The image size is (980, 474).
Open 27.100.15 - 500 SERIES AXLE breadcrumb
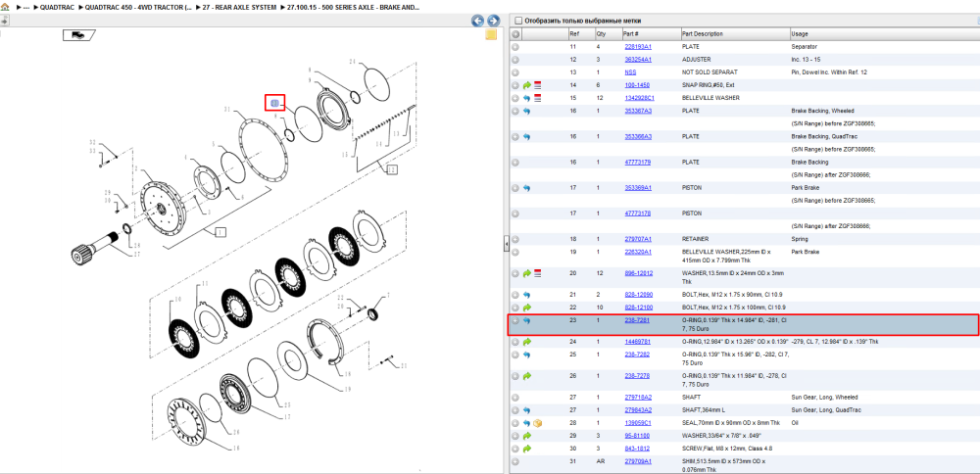click(x=353, y=7)
